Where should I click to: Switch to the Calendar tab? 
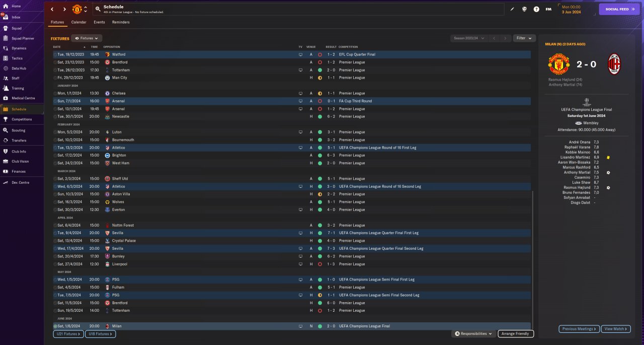(x=78, y=22)
